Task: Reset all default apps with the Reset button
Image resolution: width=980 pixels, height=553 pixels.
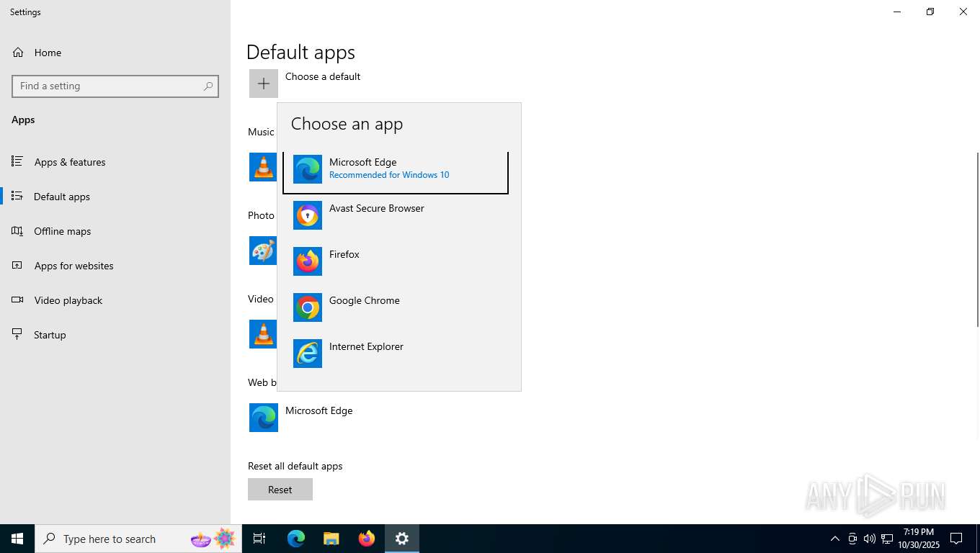Action: (280, 490)
